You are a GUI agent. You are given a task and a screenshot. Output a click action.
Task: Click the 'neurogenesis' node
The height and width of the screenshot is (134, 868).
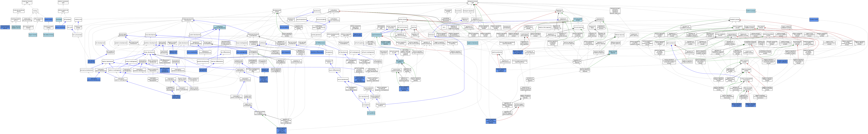click(329, 52)
